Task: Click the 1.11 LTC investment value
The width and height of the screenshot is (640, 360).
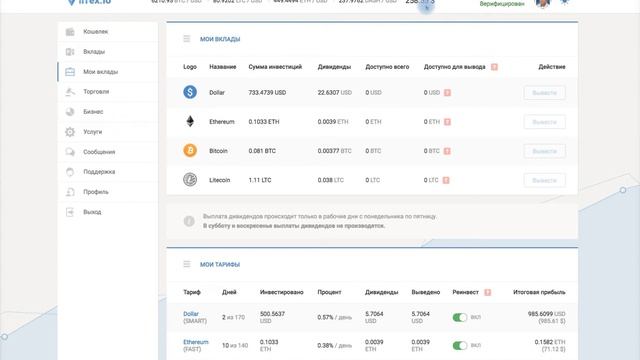Action: (260, 180)
